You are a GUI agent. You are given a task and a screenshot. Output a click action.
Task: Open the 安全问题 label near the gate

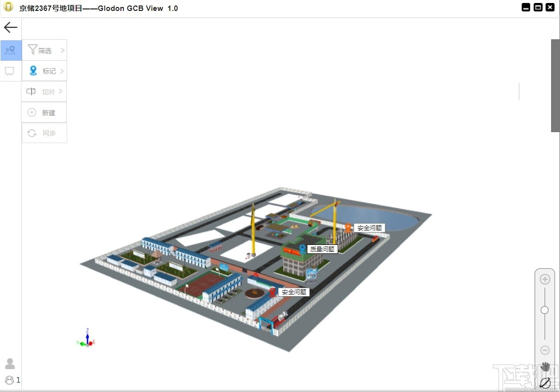point(294,292)
